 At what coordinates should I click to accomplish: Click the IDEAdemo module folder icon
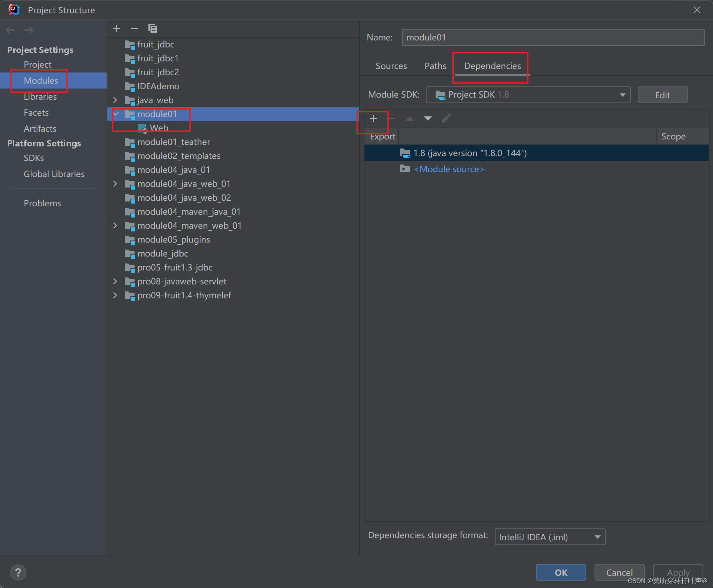pyautogui.click(x=130, y=87)
